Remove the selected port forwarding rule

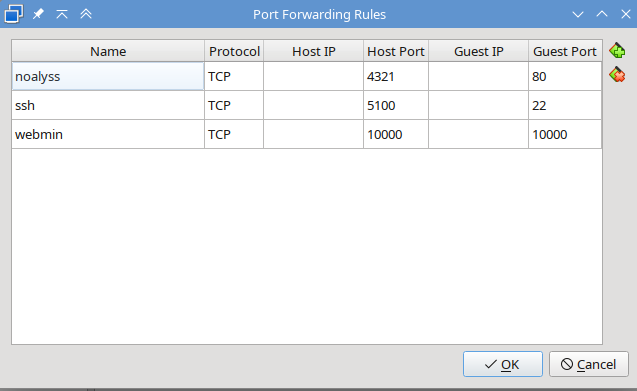(x=617, y=75)
